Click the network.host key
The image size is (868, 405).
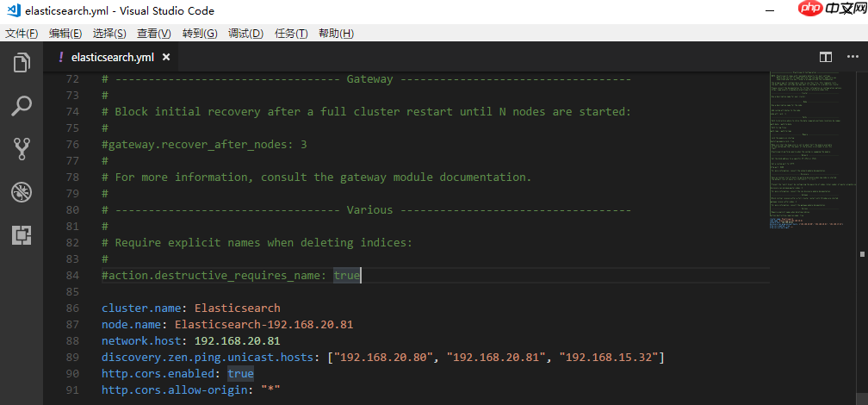point(141,340)
